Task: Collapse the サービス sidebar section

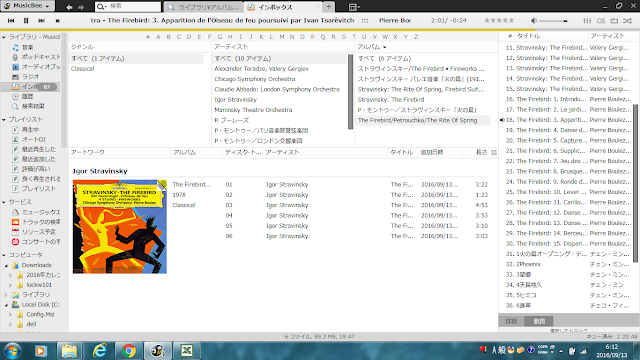Action: [4, 202]
